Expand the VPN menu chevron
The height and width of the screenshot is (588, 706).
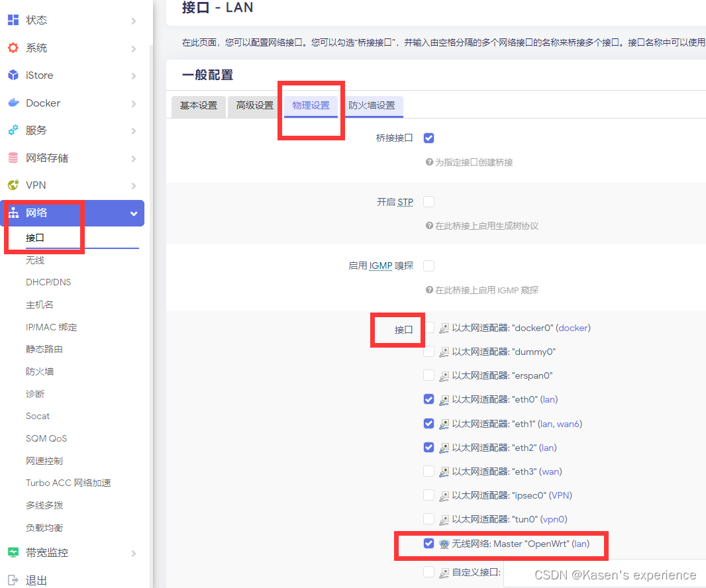(x=134, y=186)
